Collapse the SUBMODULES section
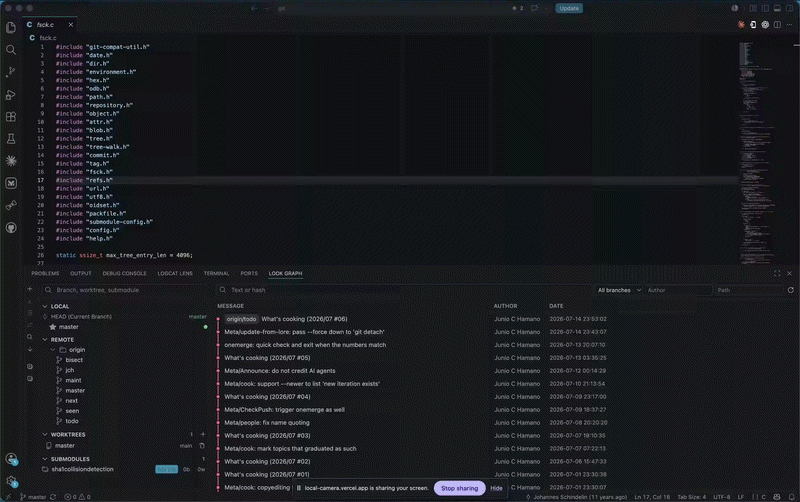Screen dimensions: 800x502 coord(45,459)
